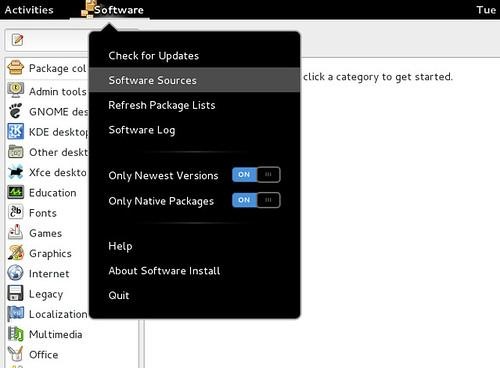Choose Quit from the app menu

click(x=195, y=295)
